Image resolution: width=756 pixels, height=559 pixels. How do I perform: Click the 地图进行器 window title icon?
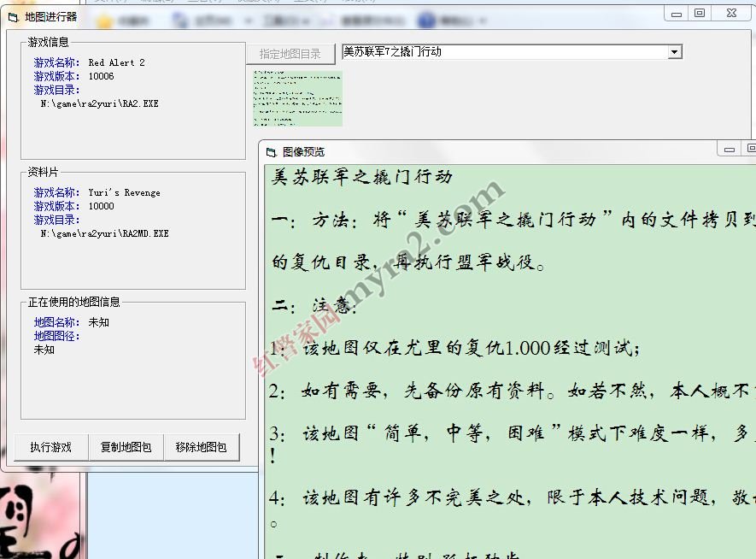click(x=13, y=18)
